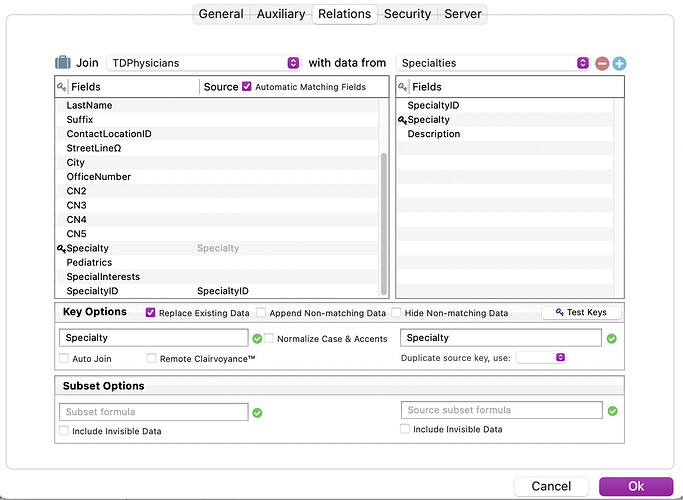Select Specialty key row in left fields list
Image resolution: width=683 pixels, height=500 pixels.
point(217,248)
